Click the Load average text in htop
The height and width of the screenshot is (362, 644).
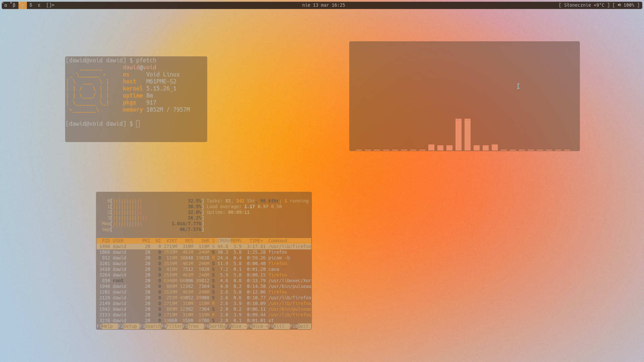tap(244, 206)
